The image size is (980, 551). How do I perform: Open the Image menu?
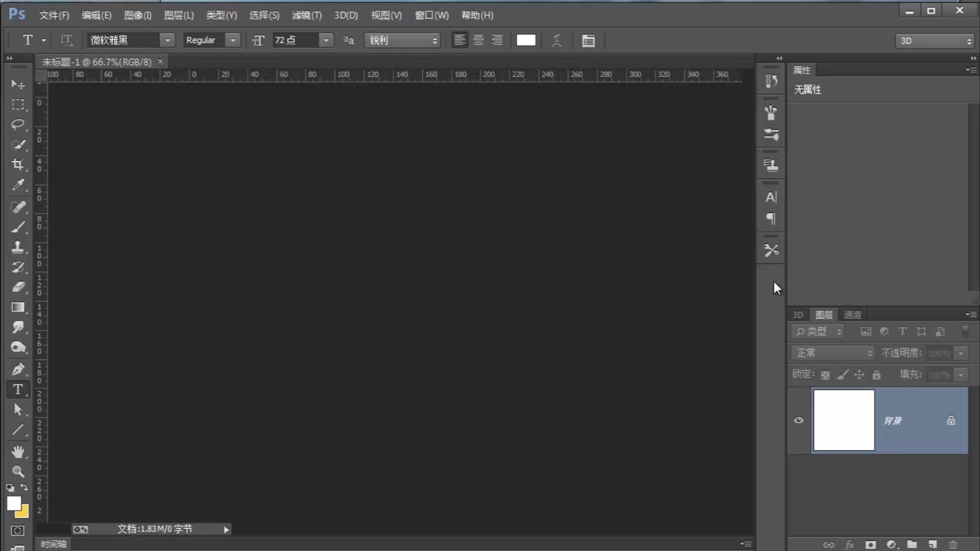click(x=137, y=15)
